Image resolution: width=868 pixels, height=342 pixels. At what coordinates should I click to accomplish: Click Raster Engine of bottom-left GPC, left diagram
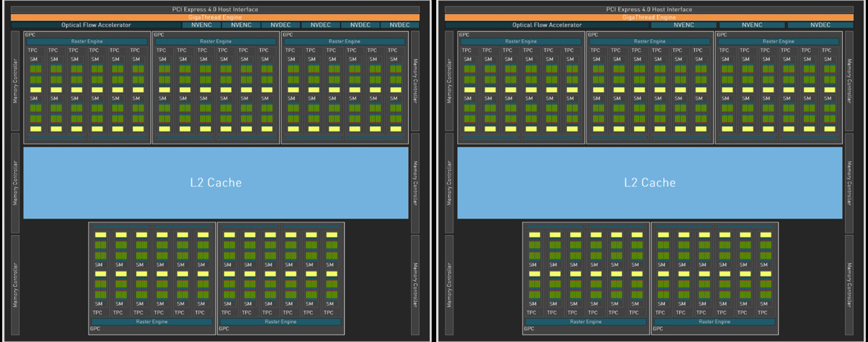coord(152,321)
